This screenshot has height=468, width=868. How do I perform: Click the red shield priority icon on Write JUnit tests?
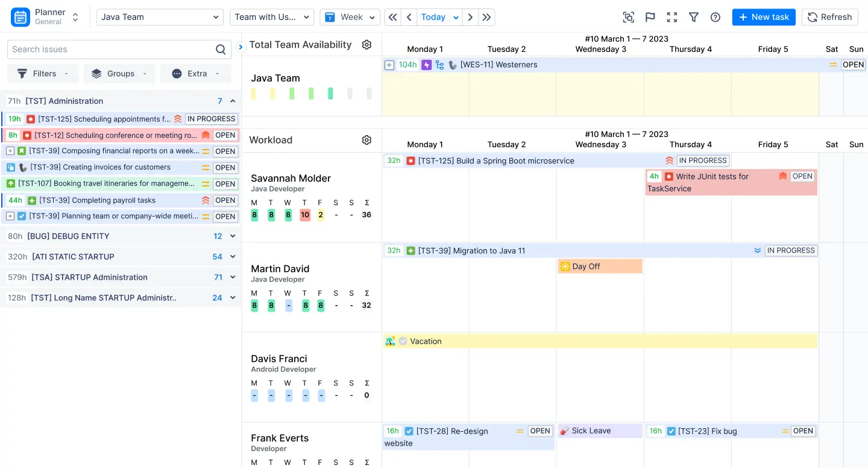click(x=783, y=176)
